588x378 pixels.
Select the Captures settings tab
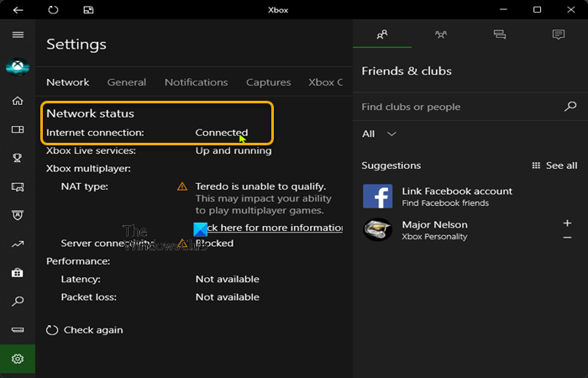(269, 82)
